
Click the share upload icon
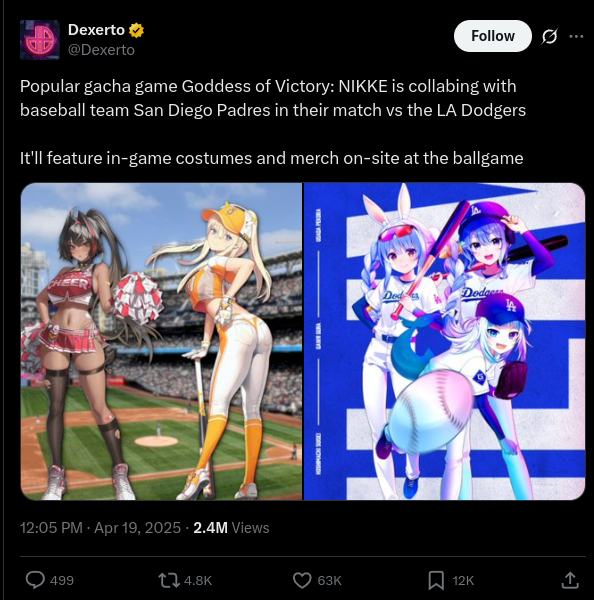570,580
